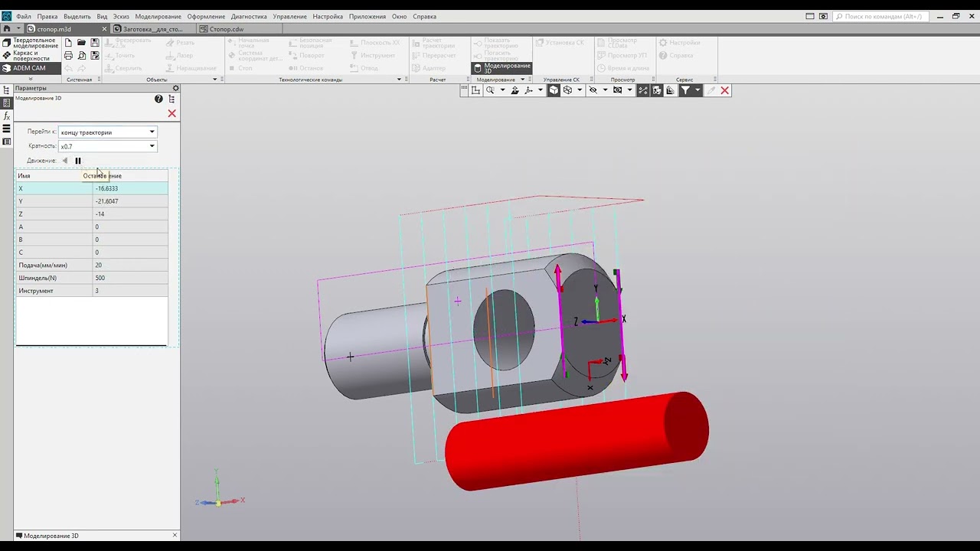Open the Кратность speed dropdown

[x=107, y=146]
